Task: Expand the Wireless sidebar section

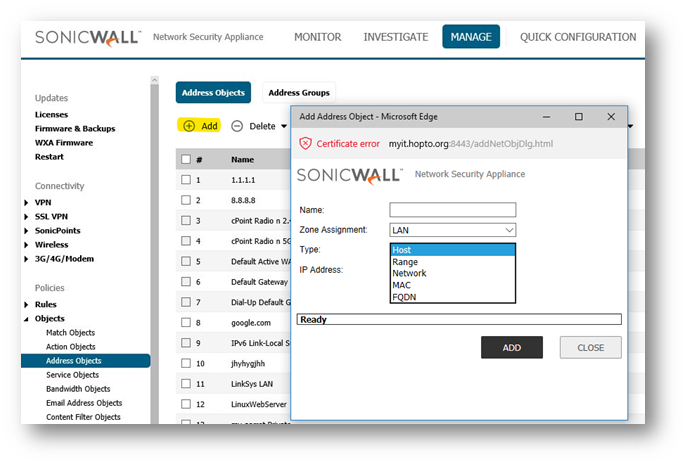Action: [26, 244]
